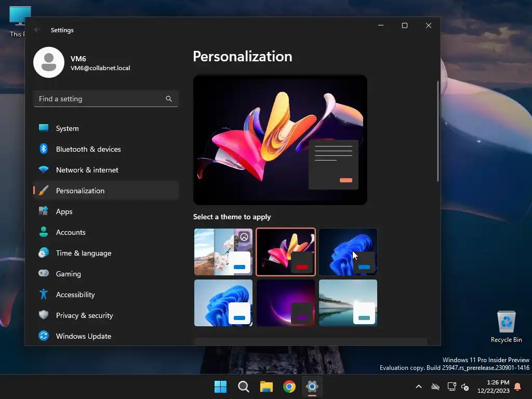
Task: Maximize the Settings window
Action: coord(404,25)
